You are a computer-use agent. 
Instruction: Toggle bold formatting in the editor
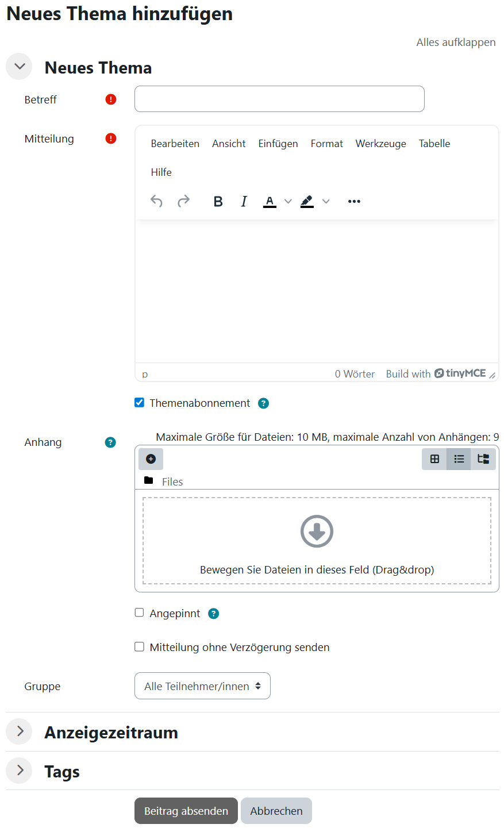tap(218, 201)
